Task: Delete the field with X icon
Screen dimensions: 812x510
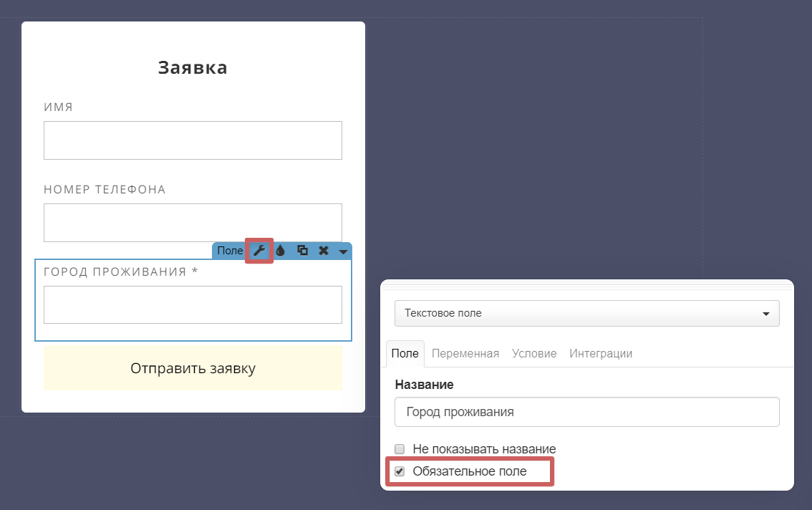Action: (324, 251)
